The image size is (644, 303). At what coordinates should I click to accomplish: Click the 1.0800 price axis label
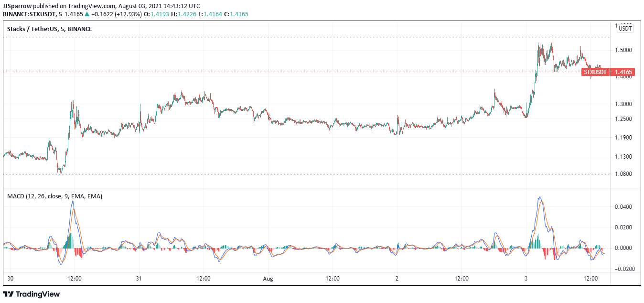pos(623,174)
